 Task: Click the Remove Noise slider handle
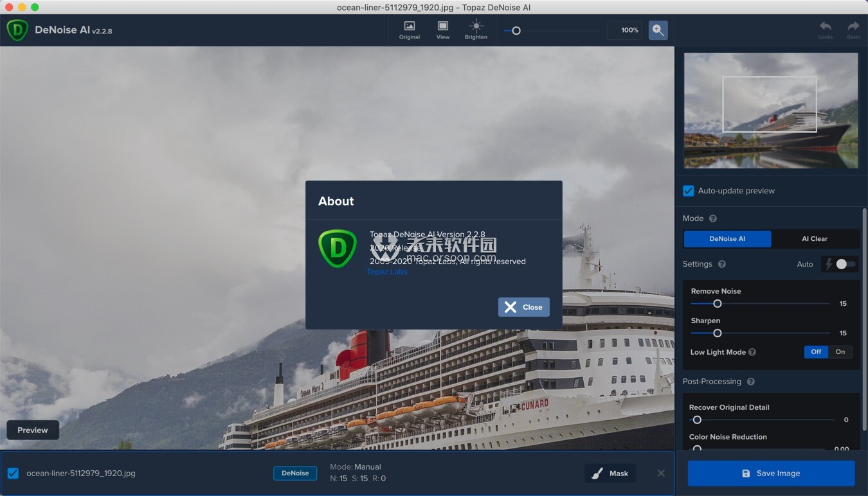click(718, 304)
